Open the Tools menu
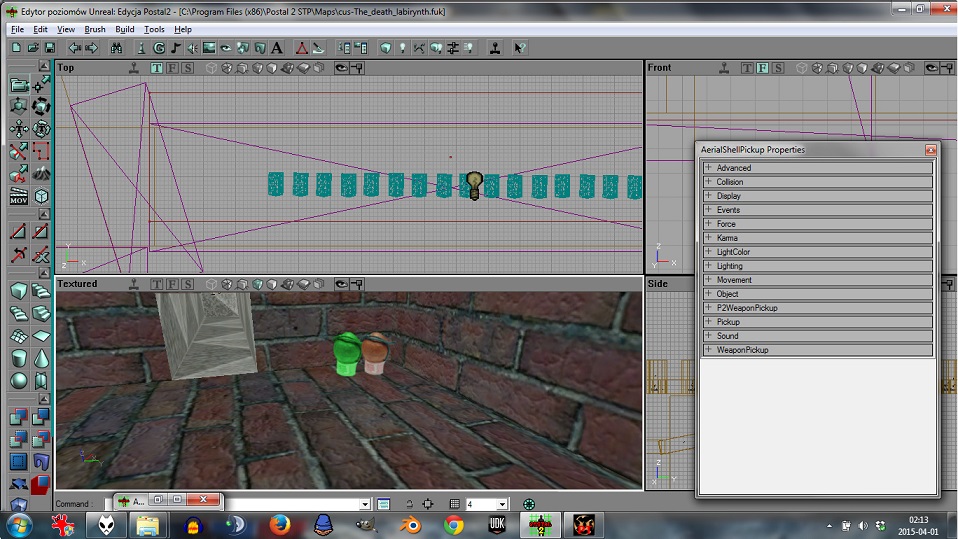This screenshot has width=958, height=539. coord(154,29)
